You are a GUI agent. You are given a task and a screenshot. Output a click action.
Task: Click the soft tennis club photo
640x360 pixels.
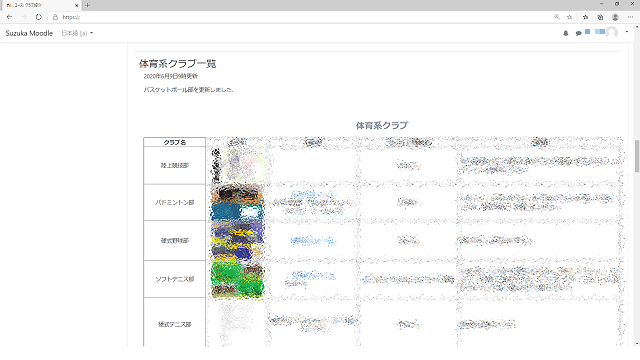237,279
